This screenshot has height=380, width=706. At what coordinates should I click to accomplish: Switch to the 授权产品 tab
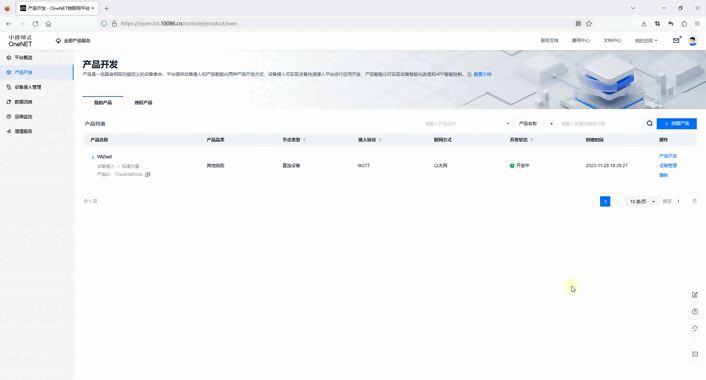(143, 103)
